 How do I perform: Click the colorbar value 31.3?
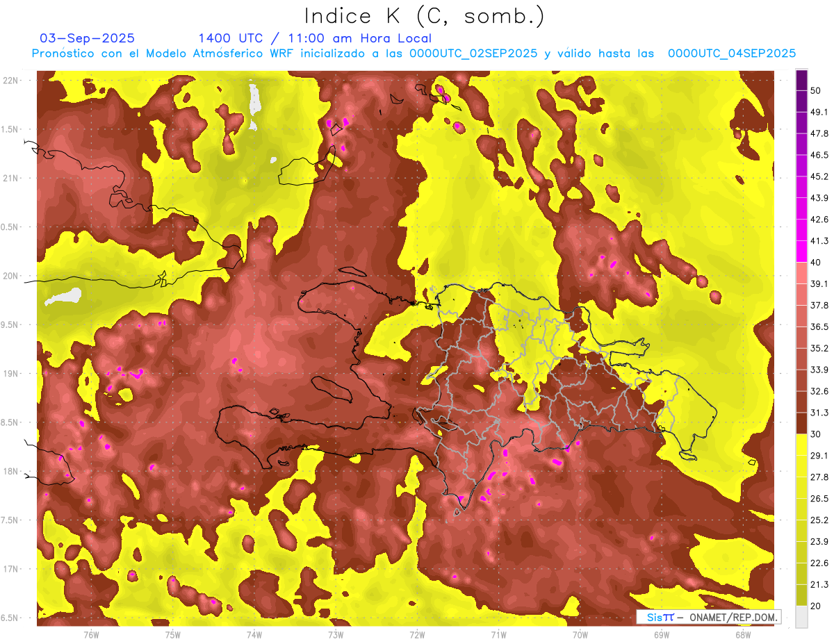819,413
